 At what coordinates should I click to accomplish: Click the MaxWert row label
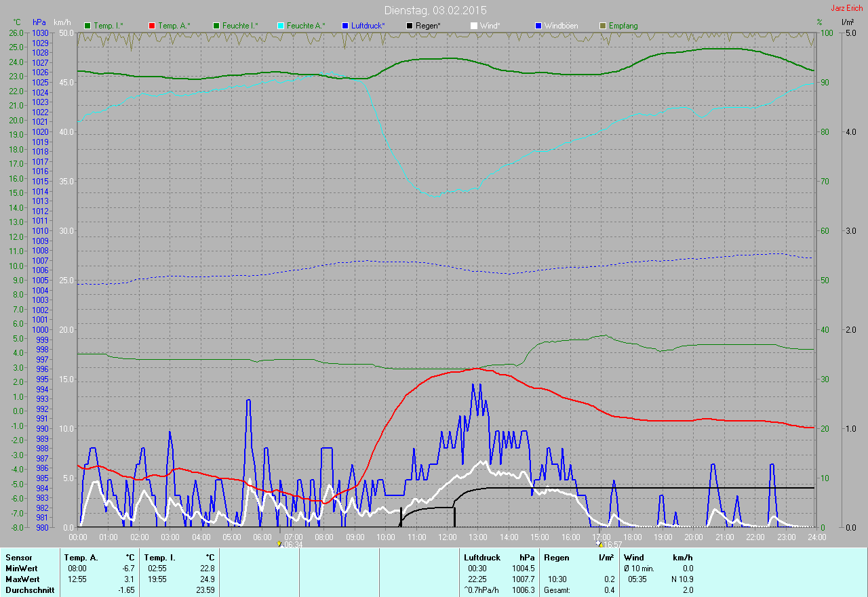[x=22, y=579]
